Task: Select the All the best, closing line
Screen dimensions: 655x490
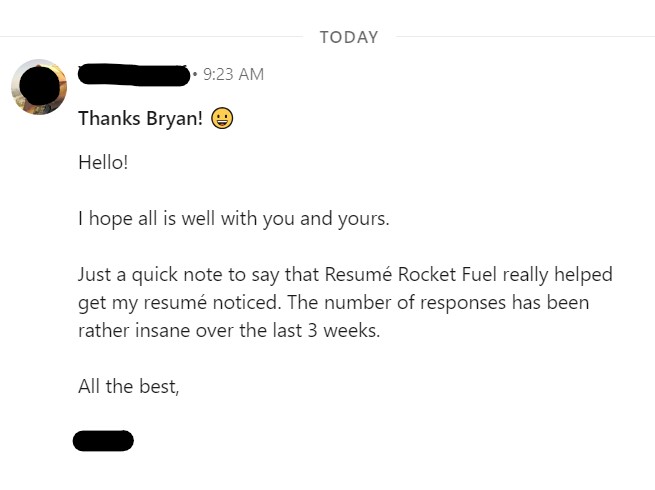Action: pos(129,386)
